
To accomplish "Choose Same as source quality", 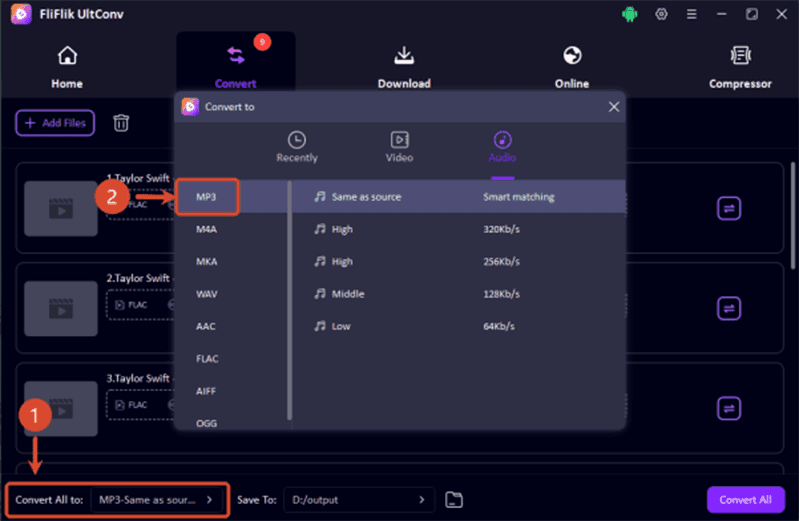I will click(x=459, y=196).
